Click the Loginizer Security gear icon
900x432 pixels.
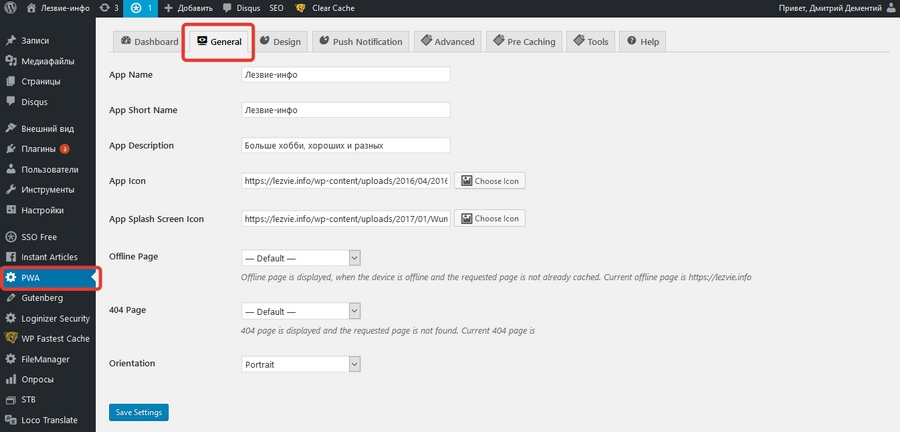(x=10, y=318)
